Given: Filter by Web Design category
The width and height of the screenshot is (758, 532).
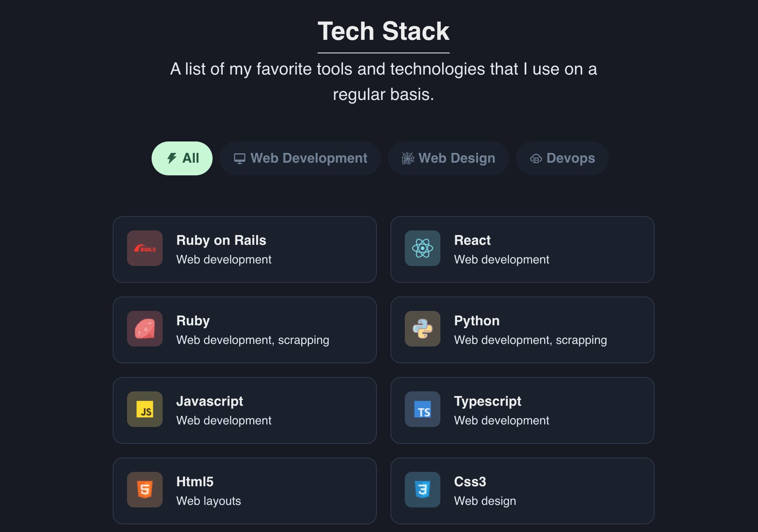Looking at the screenshot, I should pos(448,158).
